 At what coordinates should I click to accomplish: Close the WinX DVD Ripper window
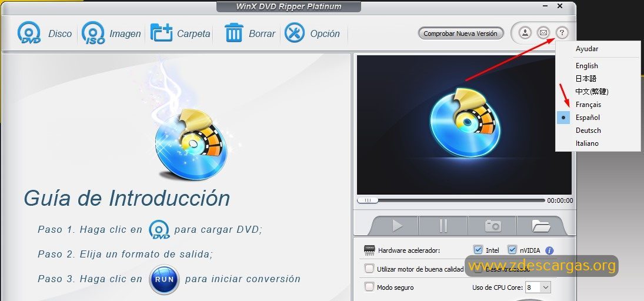tap(560, 6)
